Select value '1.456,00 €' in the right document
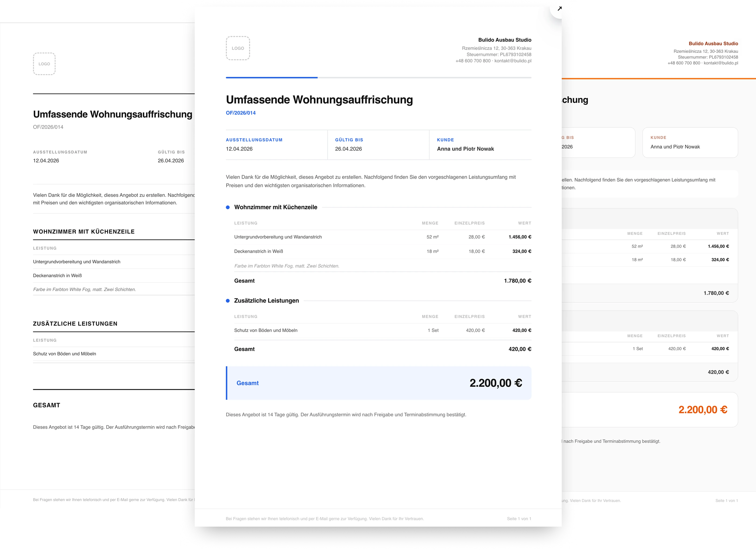The image size is (756, 550). pos(718,246)
